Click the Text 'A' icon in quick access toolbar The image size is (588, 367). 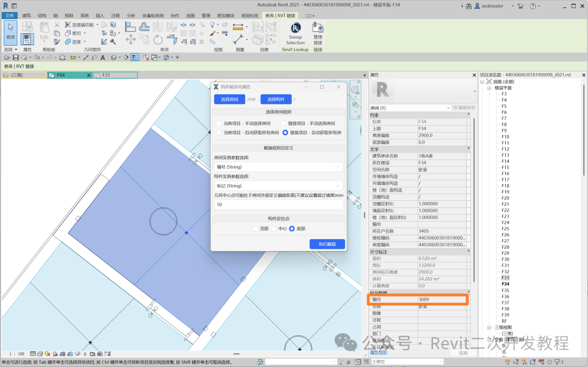click(102, 57)
